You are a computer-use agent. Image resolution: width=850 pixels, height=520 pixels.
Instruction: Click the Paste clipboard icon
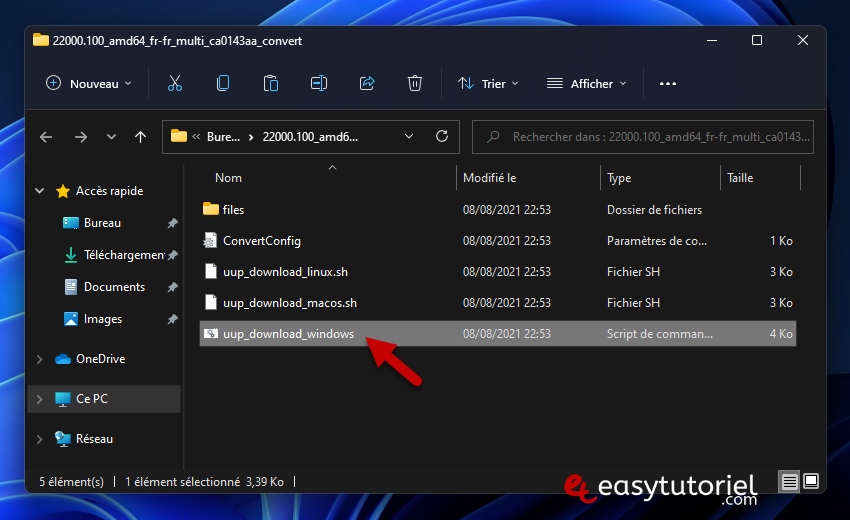271,84
